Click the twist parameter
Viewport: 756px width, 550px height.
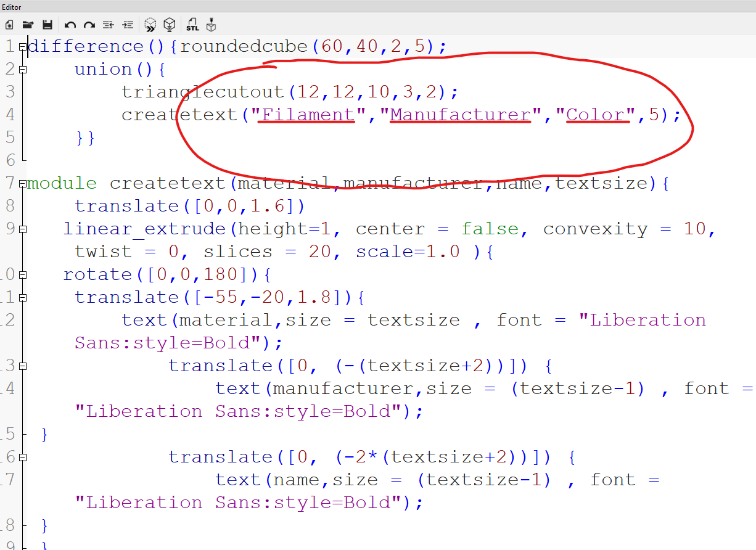[104, 252]
